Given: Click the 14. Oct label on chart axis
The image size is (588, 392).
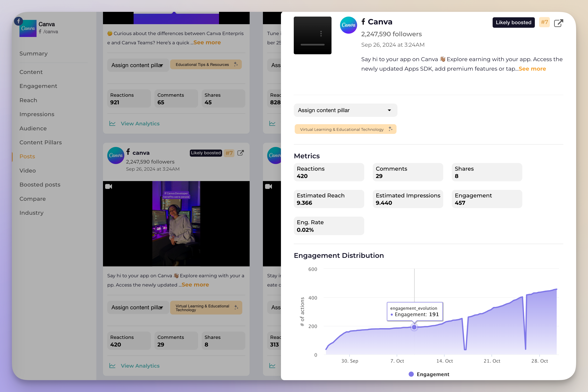Looking at the screenshot, I should (x=445, y=361).
